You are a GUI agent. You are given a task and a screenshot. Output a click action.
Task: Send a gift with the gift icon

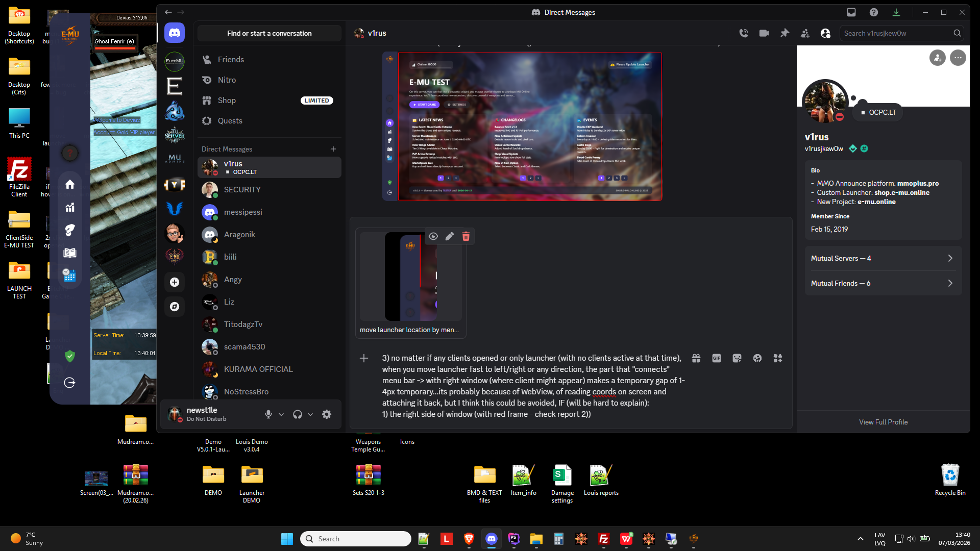pos(696,358)
